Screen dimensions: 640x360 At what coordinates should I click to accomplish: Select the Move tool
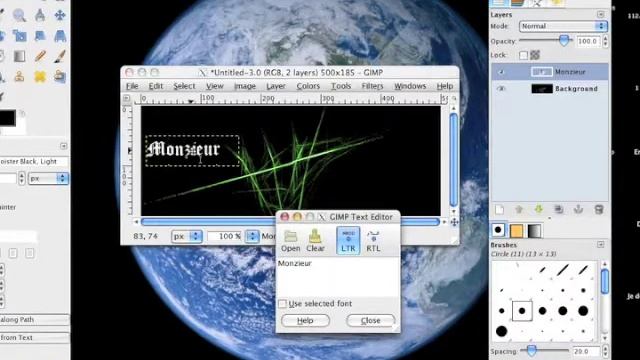[x=60, y=16]
